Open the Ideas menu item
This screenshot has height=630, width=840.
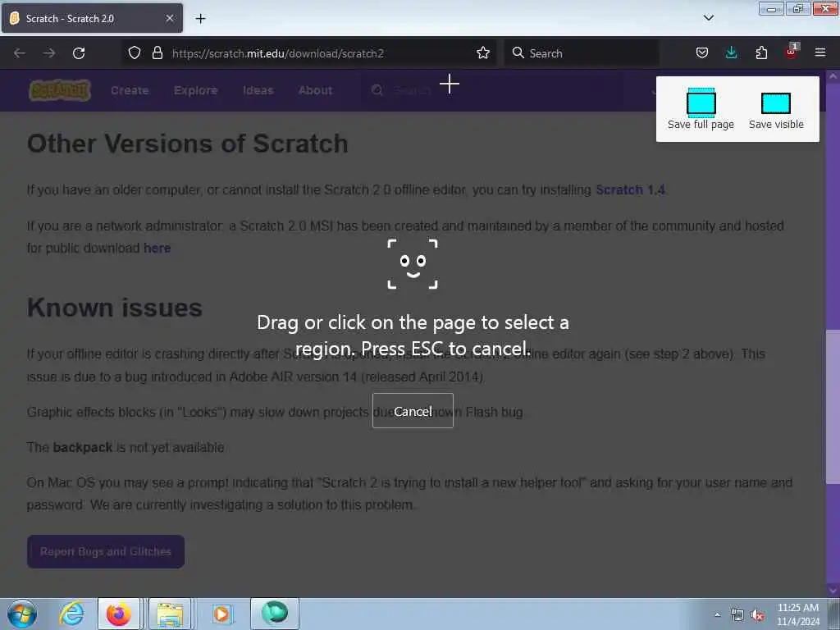click(258, 90)
